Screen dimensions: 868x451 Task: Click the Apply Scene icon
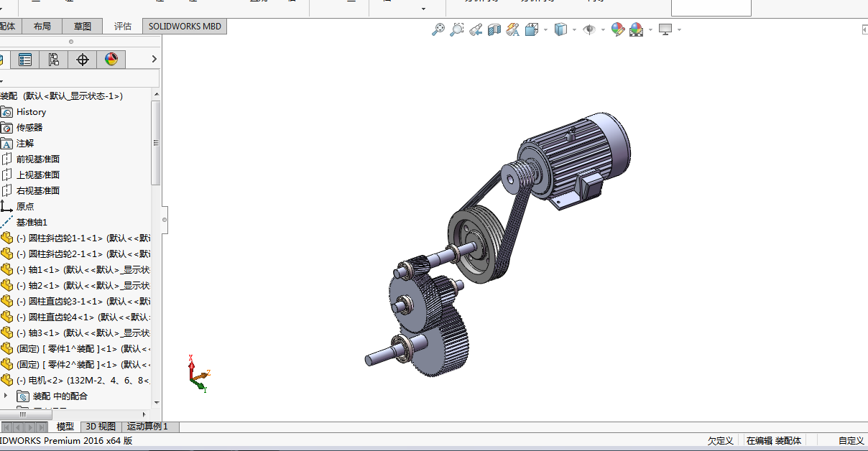(637, 29)
